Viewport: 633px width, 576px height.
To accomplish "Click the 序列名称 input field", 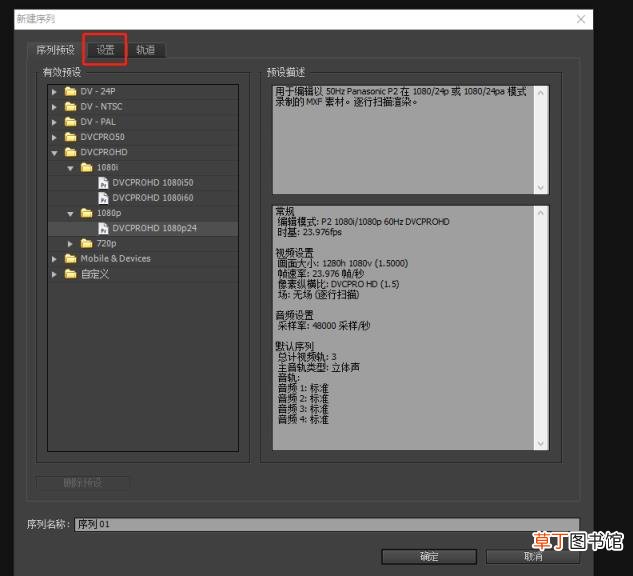I will pyautogui.click(x=327, y=524).
